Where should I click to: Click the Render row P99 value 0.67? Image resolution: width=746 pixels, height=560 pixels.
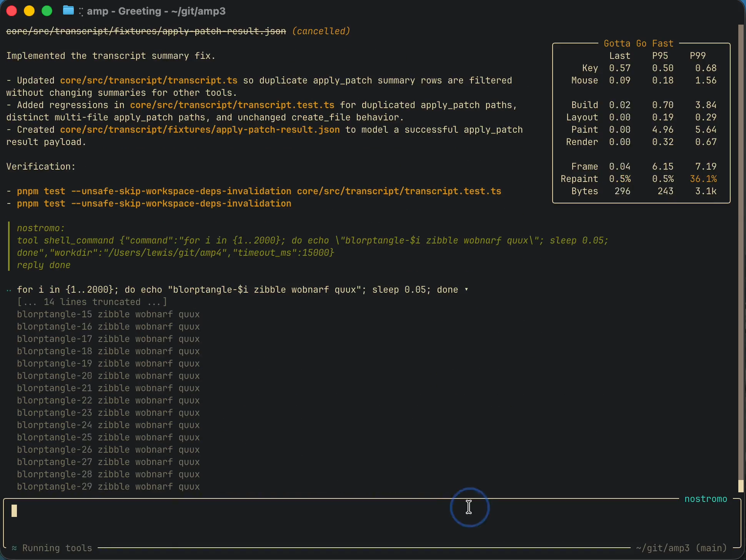pos(706,142)
